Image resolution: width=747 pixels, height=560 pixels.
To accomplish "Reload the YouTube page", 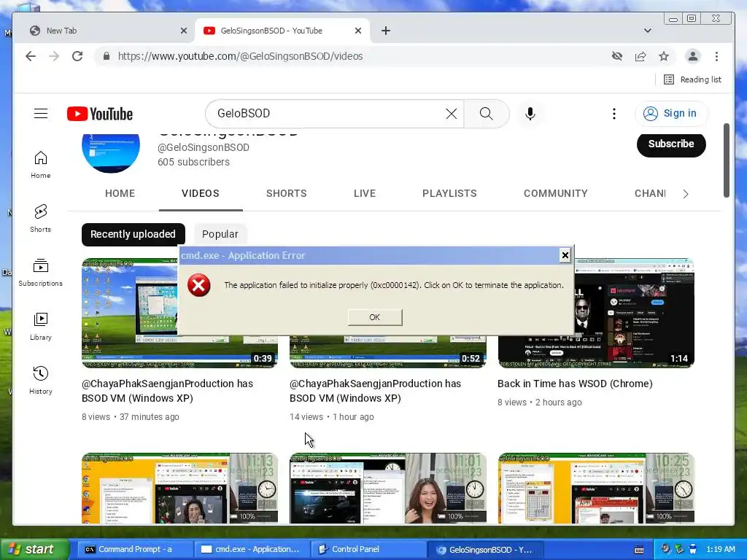I will [77, 56].
